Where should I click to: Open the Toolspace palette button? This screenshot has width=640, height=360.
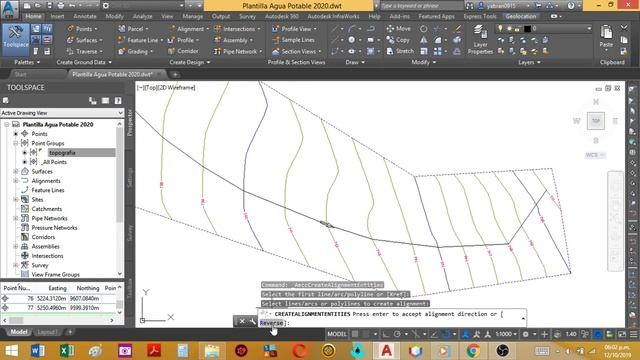pos(16,39)
